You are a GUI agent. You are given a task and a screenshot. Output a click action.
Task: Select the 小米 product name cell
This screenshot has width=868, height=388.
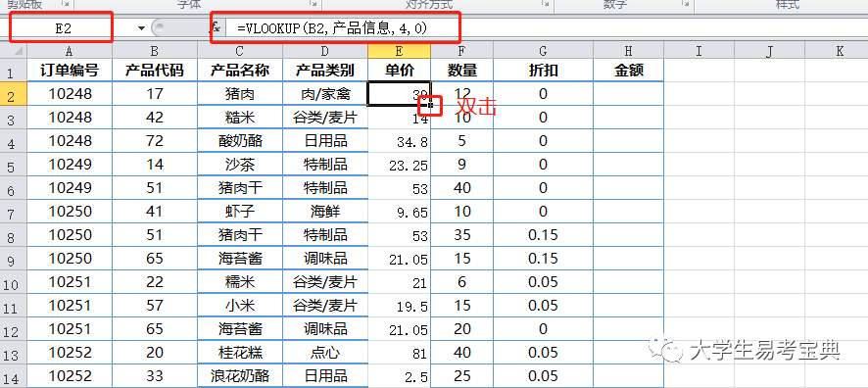pos(240,305)
